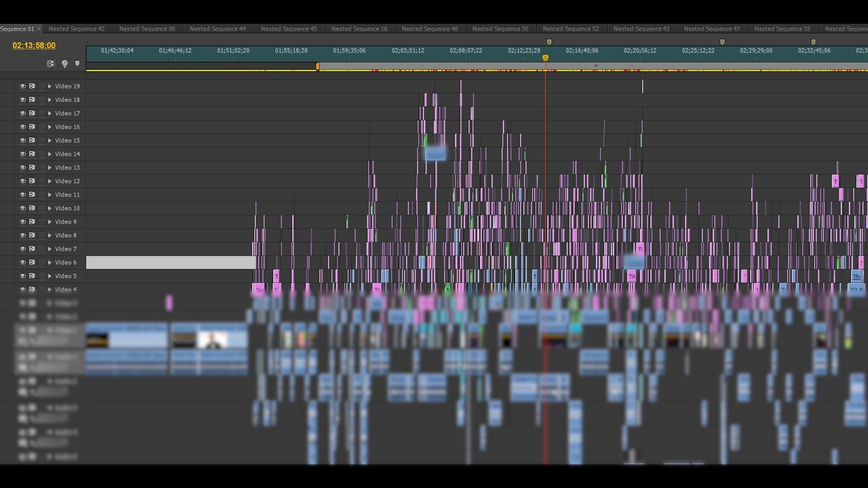Hide the Video 18 track output
868x488 pixels.
23,100
